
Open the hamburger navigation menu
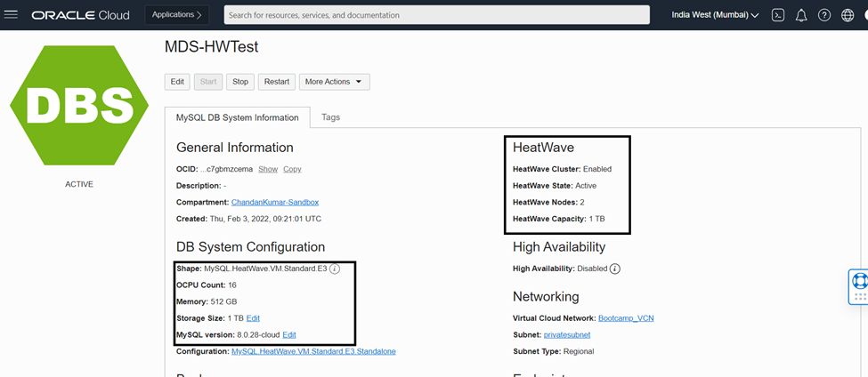click(11, 15)
